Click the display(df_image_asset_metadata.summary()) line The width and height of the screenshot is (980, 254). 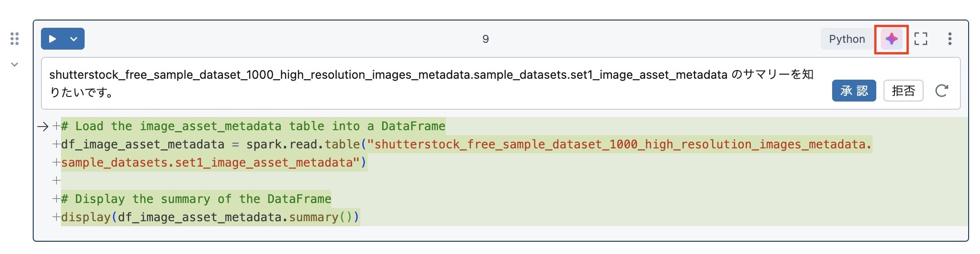pos(210,217)
